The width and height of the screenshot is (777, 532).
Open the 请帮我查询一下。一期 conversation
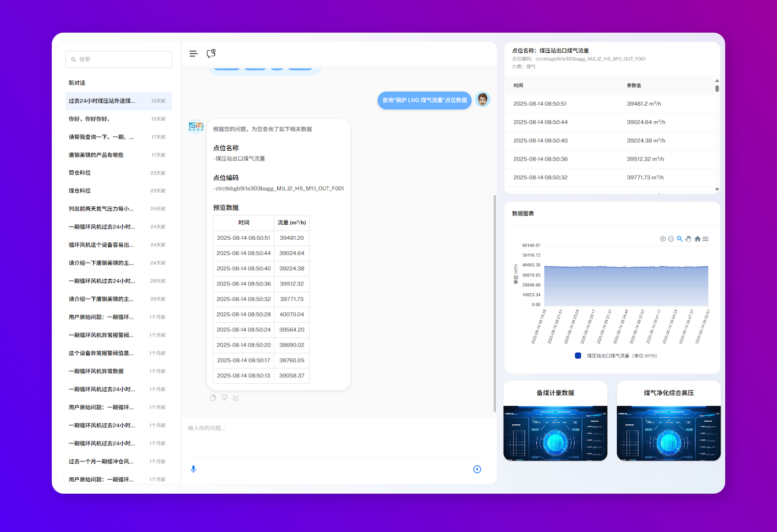119,137
